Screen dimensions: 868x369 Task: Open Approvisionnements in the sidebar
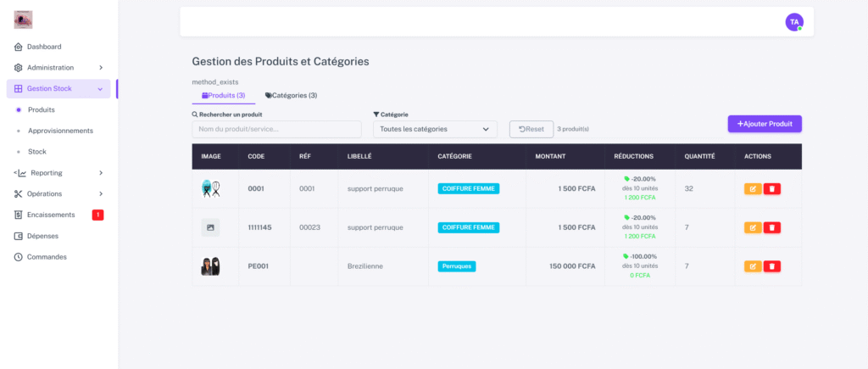[x=60, y=131]
